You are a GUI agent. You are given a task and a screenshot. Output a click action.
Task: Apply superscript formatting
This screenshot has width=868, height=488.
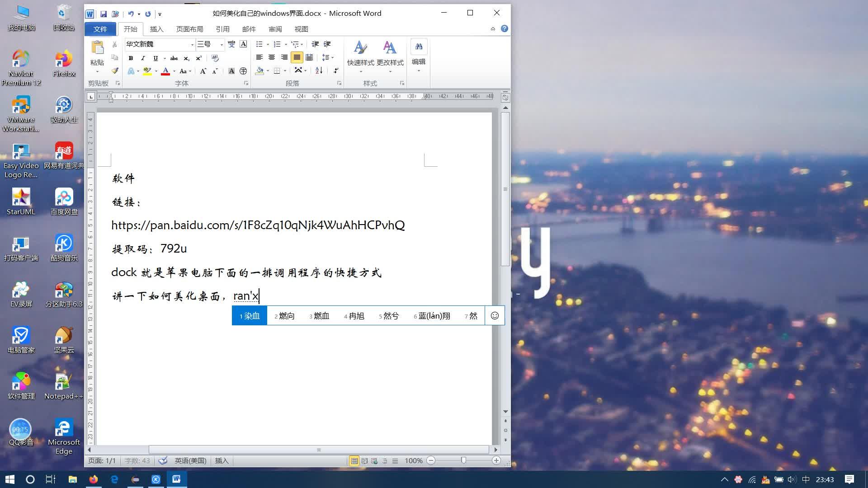tap(198, 58)
